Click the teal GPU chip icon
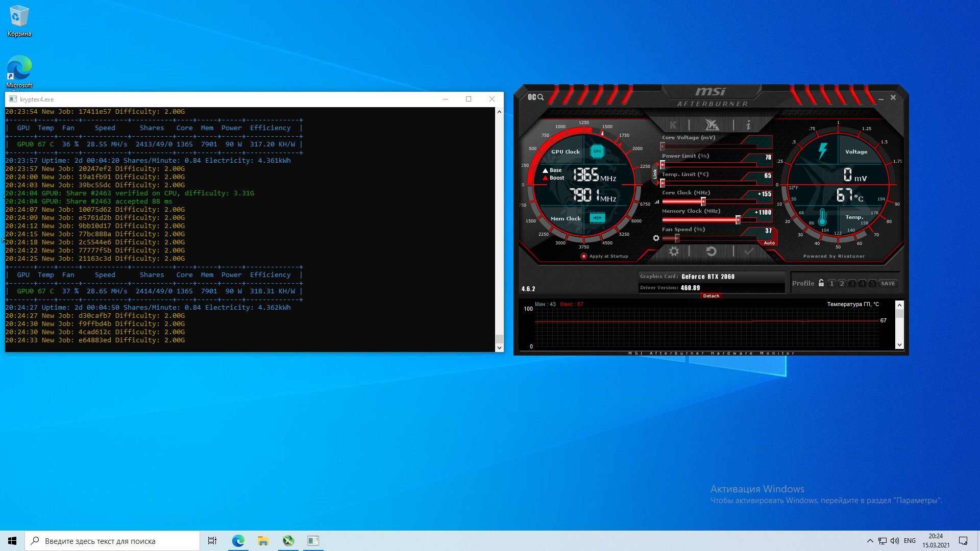Screen dimensions: 980x551 pyautogui.click(x=597, y=151)
